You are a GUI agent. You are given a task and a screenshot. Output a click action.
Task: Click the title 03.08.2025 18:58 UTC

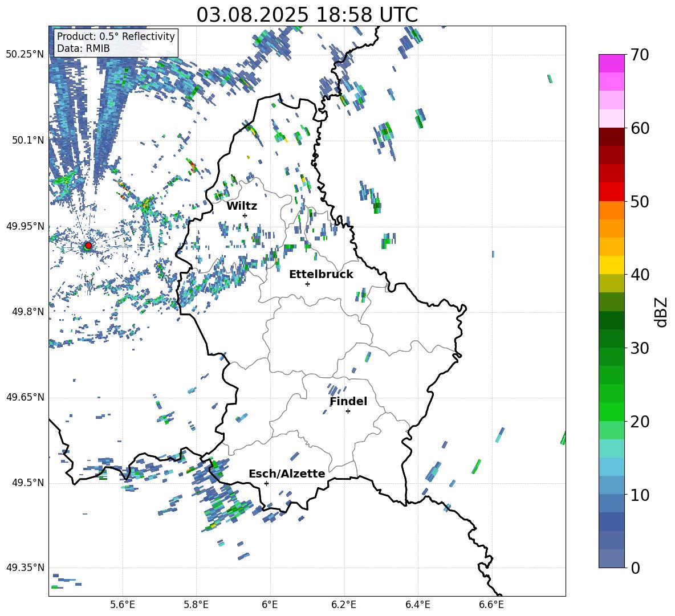point(307,15)
